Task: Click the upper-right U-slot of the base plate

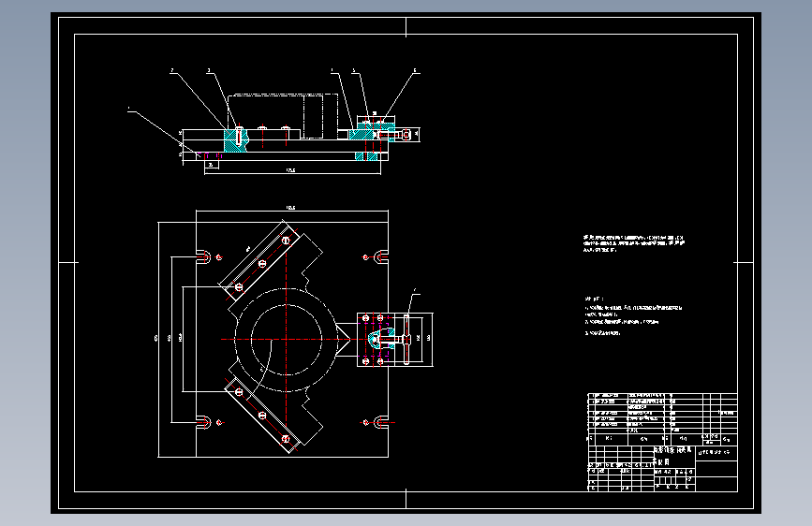Action: point(382,256)
